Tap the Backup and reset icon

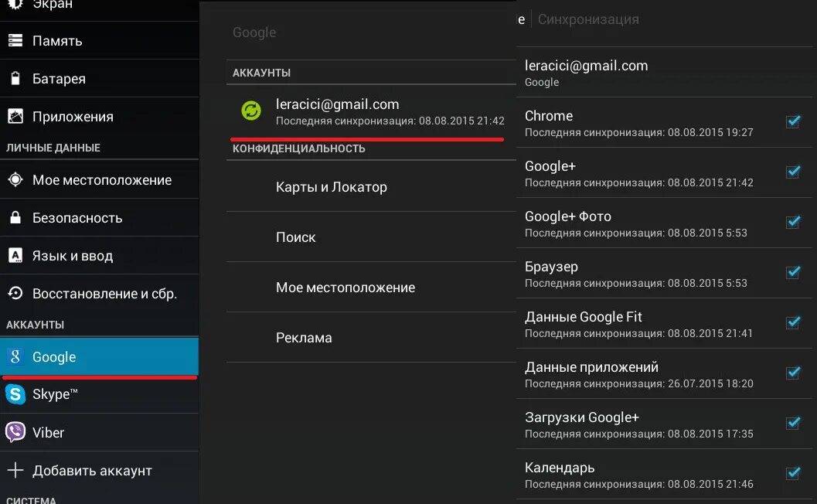pyautogui.click(x=15, y=293)
